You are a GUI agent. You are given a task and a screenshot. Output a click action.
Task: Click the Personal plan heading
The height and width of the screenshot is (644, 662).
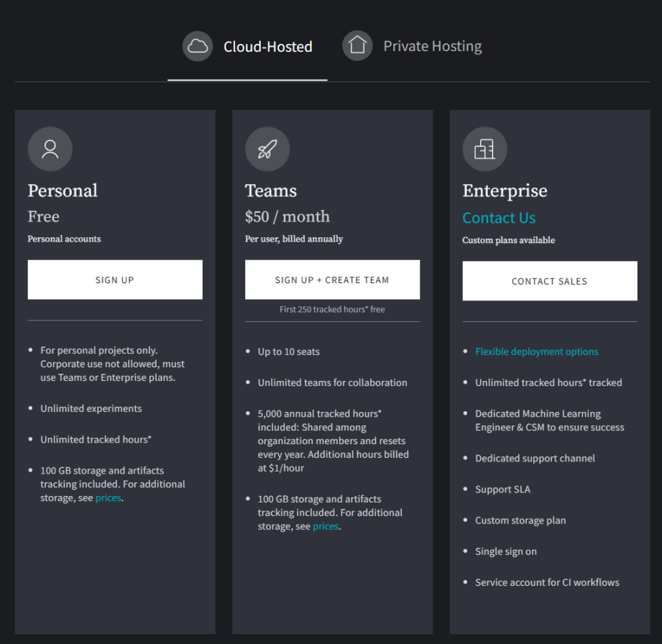(x=63, y=190)
